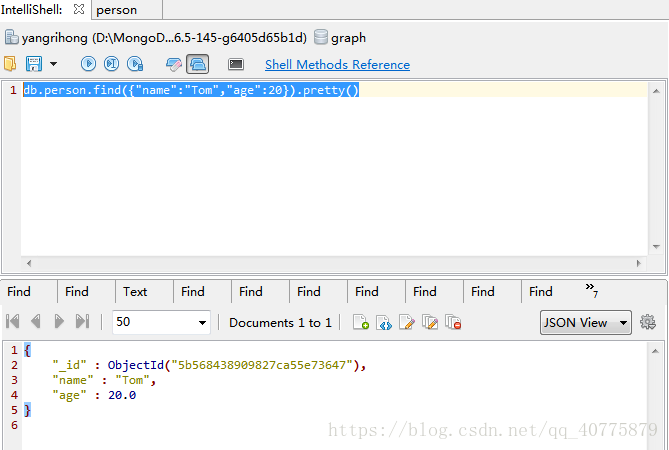Click editor horizontal scrollbar left arrow
This screenshot has height=450, width=669.
tap(29, 263)
